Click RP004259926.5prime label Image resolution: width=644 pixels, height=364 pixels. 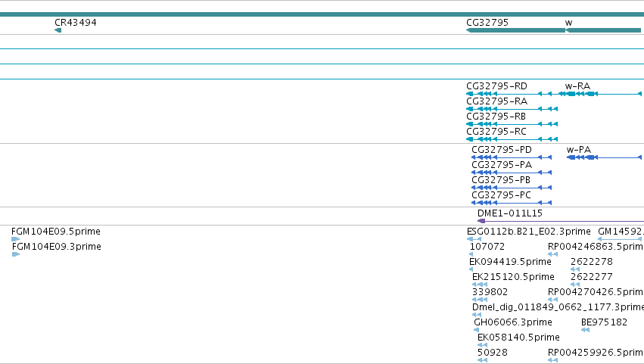596,353
